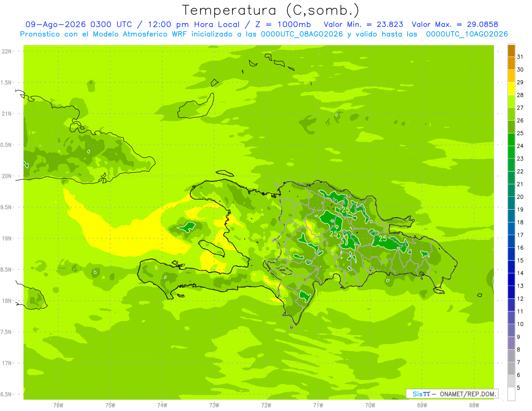Click the 'ONAMET/REP.DOM.' credit label

[x=468, y=394]
